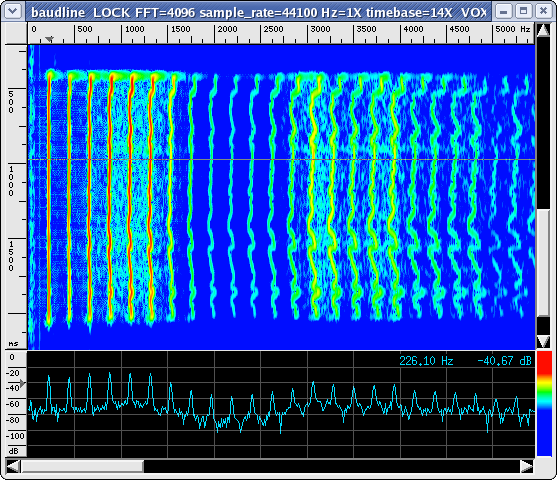This screenshot has height=480, width=557.
Task: Click the dB scale arrow marker near -40
Action: click(x=23, y=383)
